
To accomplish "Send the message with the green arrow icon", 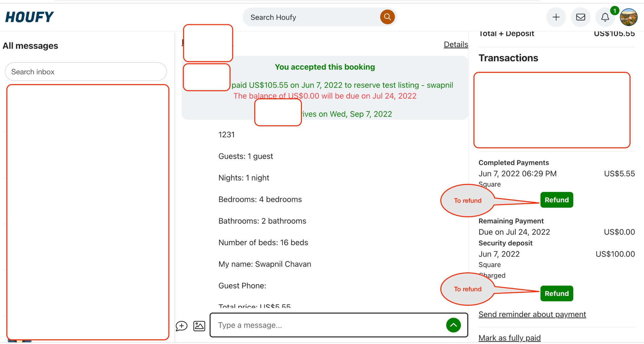I will coord(453,325).
